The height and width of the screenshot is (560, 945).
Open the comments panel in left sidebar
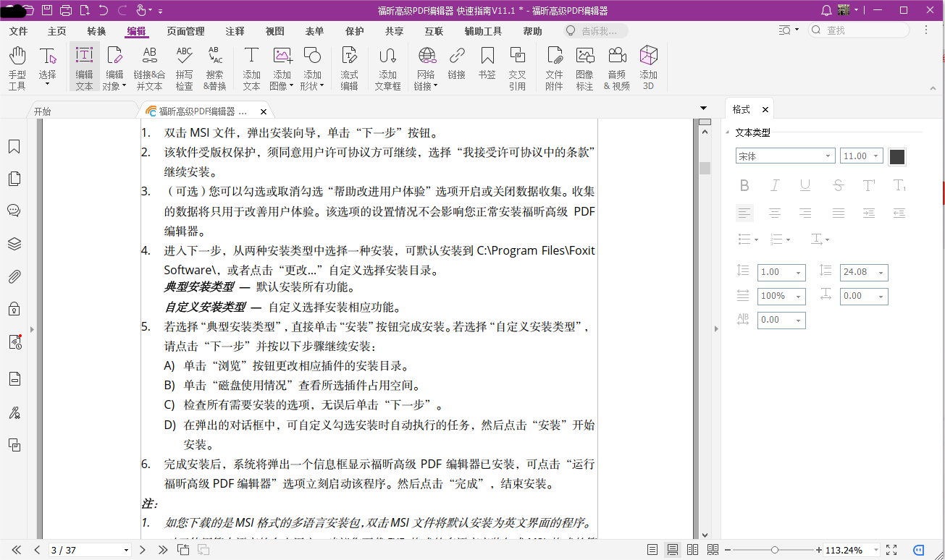coord(14,211)
